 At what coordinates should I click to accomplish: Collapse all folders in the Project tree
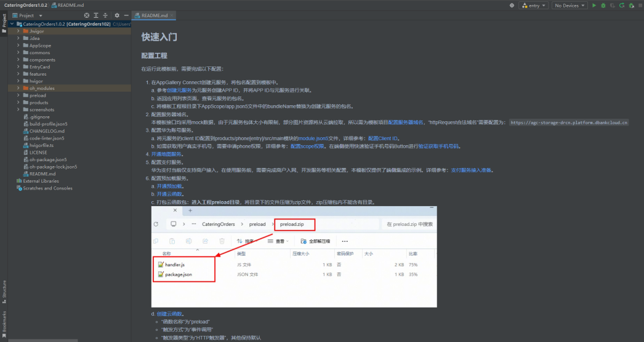tap(105, 15)
